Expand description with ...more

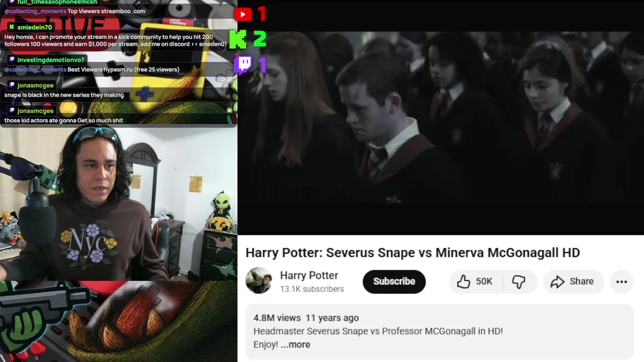[x=295, y=344]
